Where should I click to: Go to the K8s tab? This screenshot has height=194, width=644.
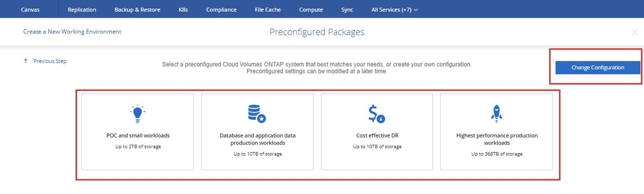click(183, 10)
